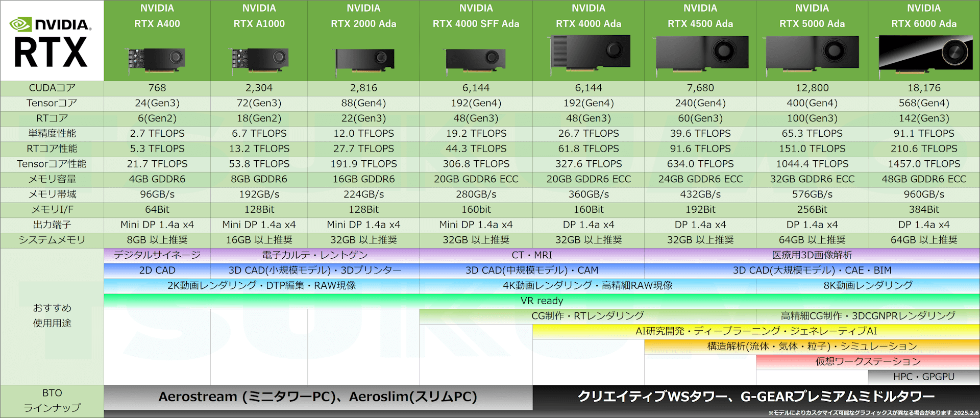The width and height of the screenshot is (980, 418).
Task: Click the RTX 4000 SFF Ada header text
Action: click(476, 23)
